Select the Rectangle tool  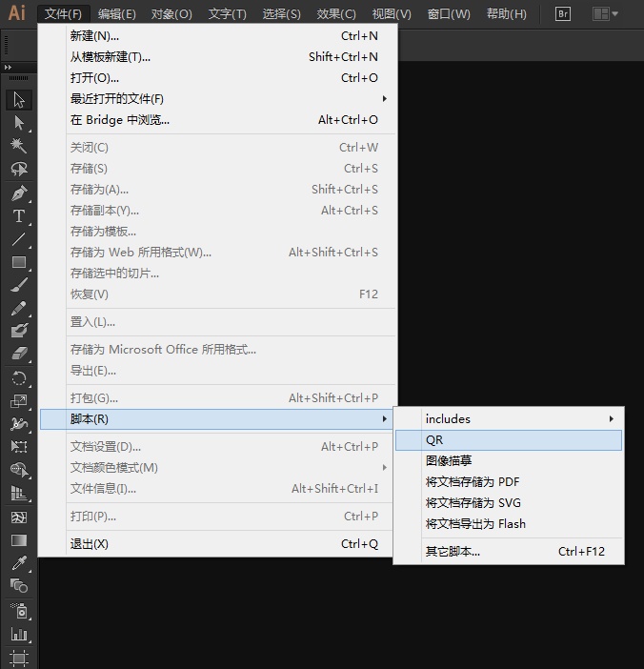(19, 262)
